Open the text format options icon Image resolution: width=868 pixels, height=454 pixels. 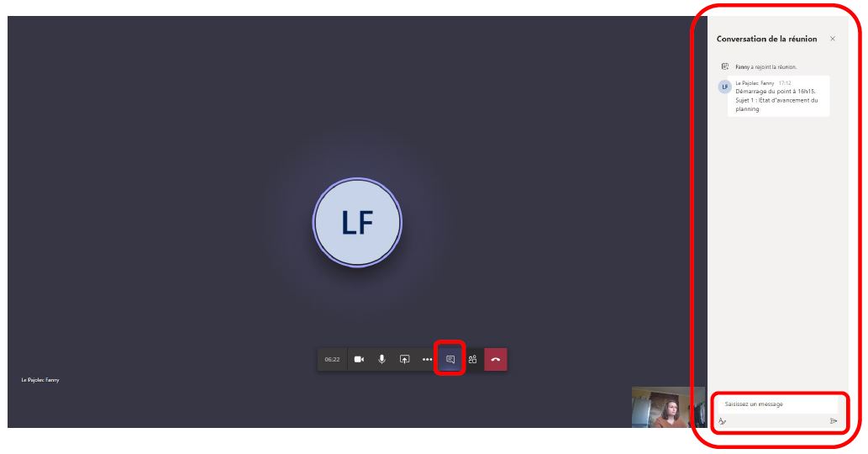pyautogui.click(x=722, y=421)
